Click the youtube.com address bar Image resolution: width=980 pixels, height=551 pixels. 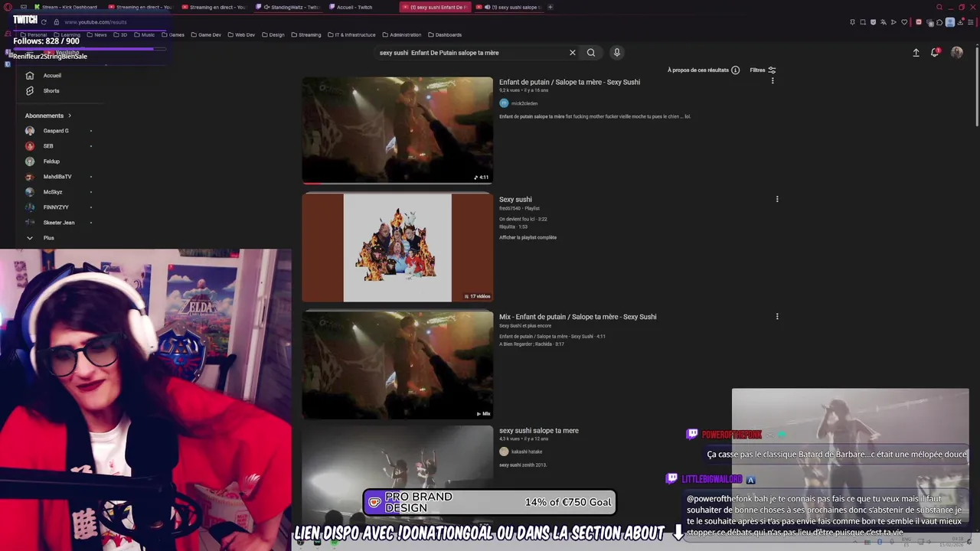tap(96, 22)
